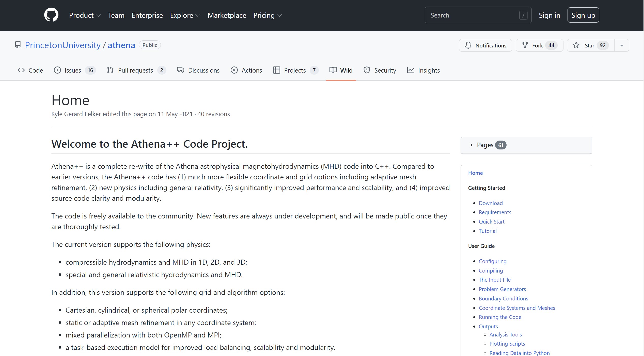Click the Security shield icon
Screen dimensions: 644x356
(367, 70)
